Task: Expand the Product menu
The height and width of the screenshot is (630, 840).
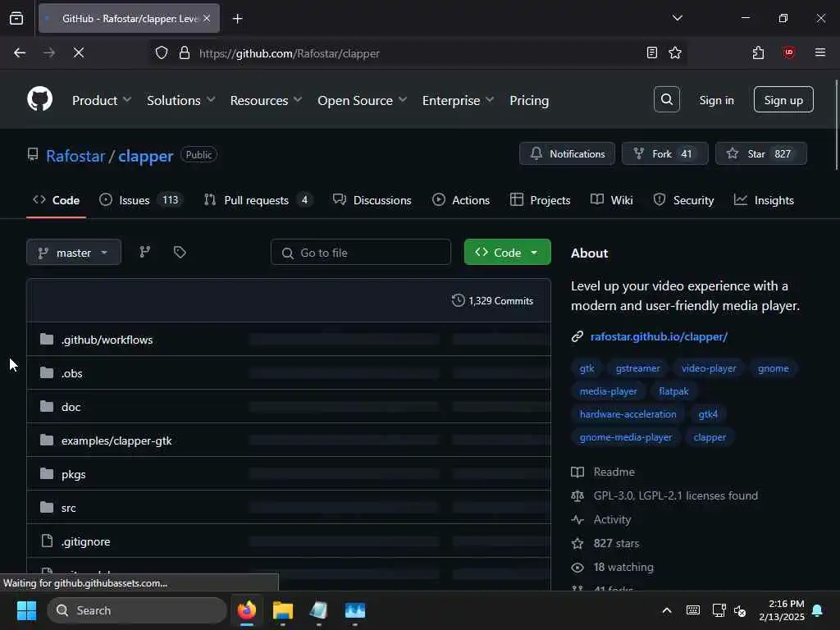Action: click(x=102, y=100)
